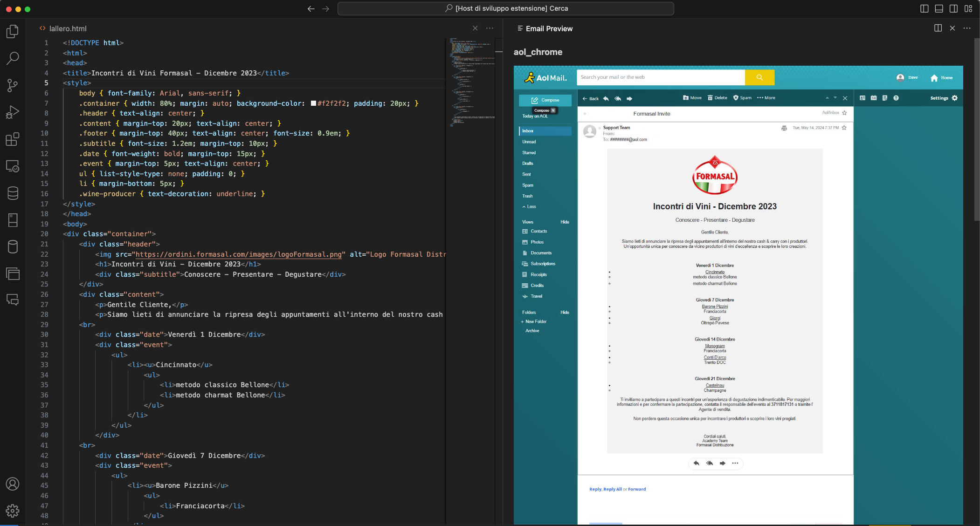Open the Manage gear in activity bar
Screen dimensions: 980x526
13,511
